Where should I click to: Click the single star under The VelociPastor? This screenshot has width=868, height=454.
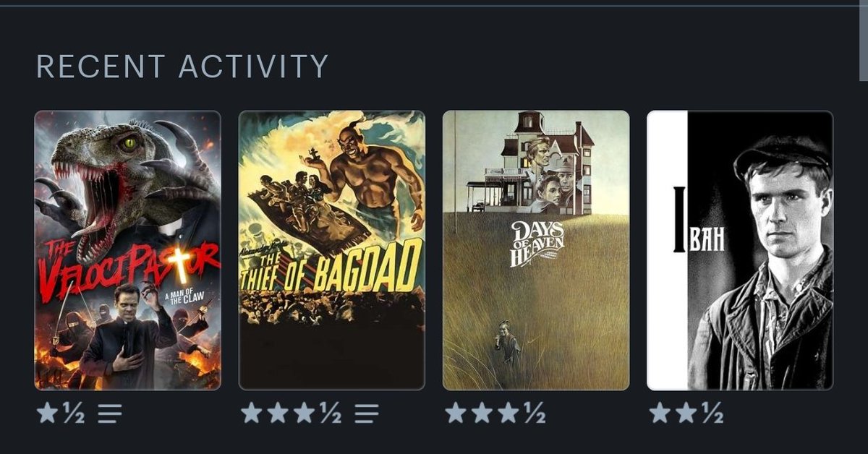click(x=48, y=414)
